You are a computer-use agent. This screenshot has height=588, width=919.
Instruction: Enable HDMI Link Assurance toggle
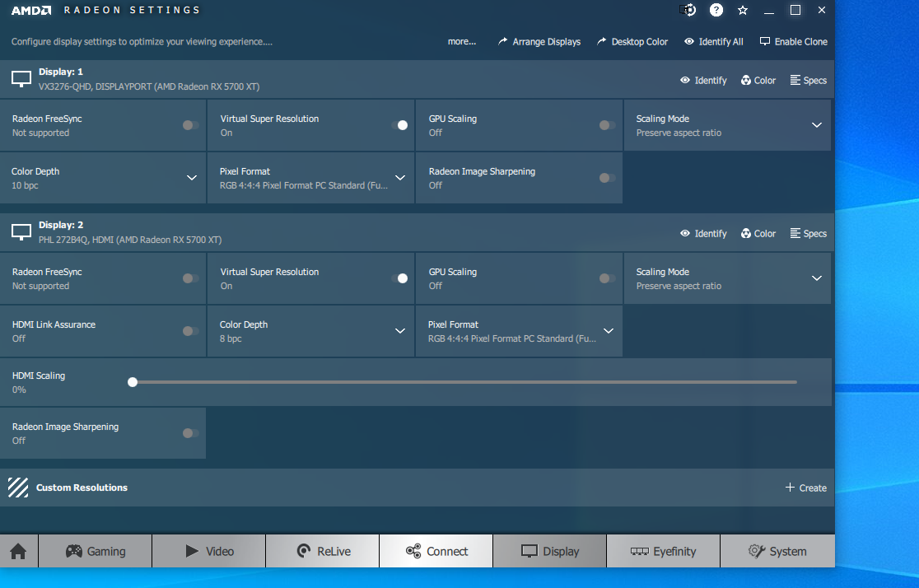pyautogui.click(x=190, y=331)
